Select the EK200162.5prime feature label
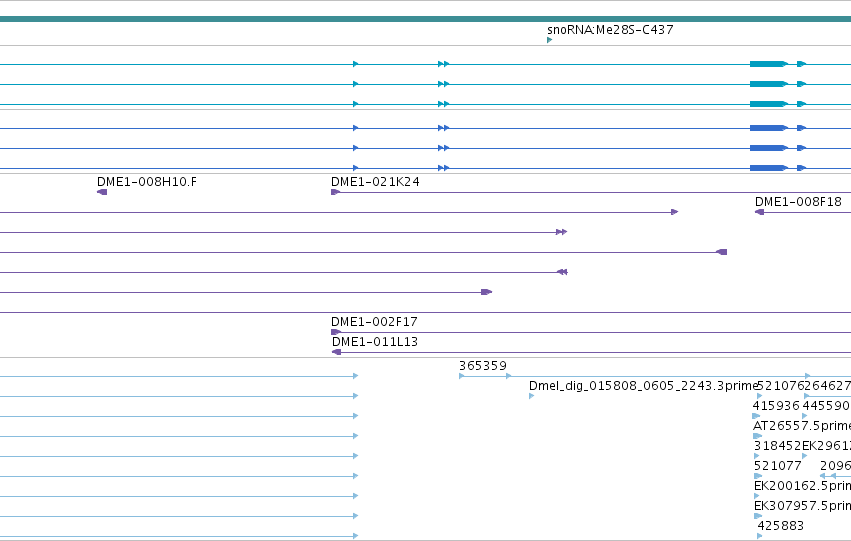 coord(802,486)
